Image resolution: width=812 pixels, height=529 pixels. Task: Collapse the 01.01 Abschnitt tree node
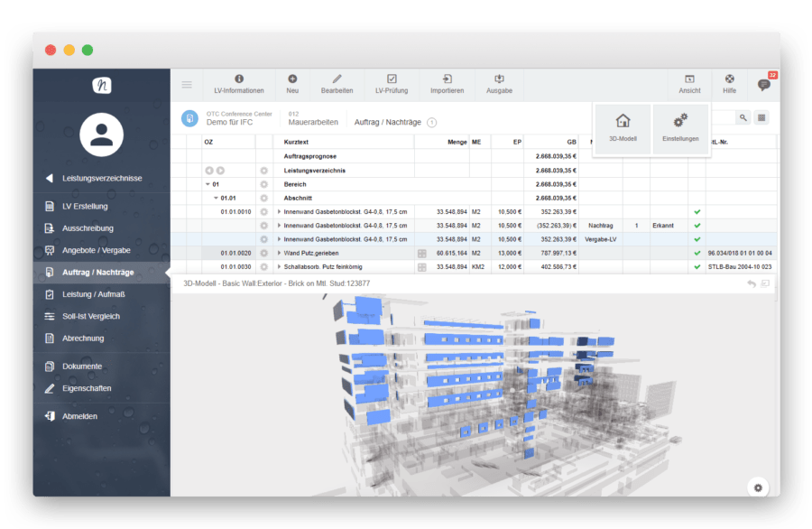(216, 198)
